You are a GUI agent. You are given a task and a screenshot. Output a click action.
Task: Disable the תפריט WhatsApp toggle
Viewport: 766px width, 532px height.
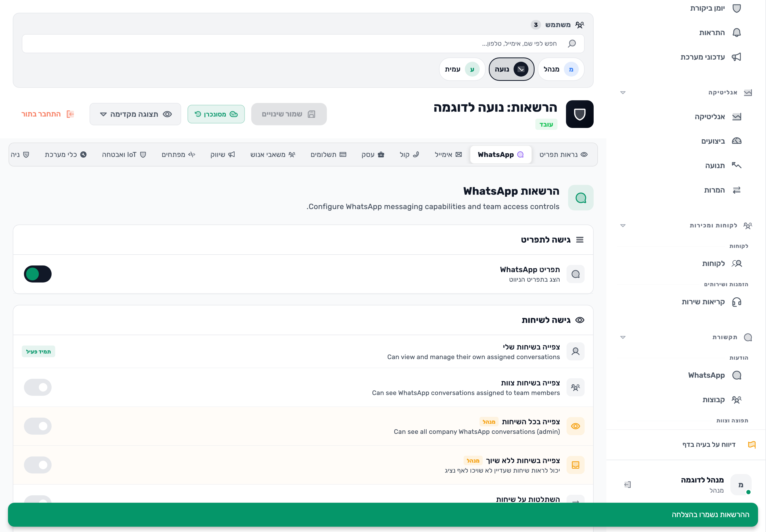pyautogui.click(x=38, y=274)
